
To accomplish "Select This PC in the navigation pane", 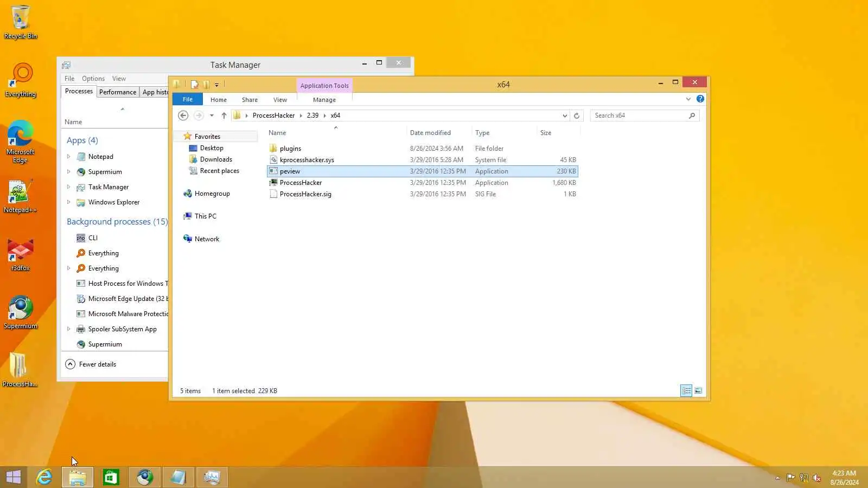I will (200, 216).
